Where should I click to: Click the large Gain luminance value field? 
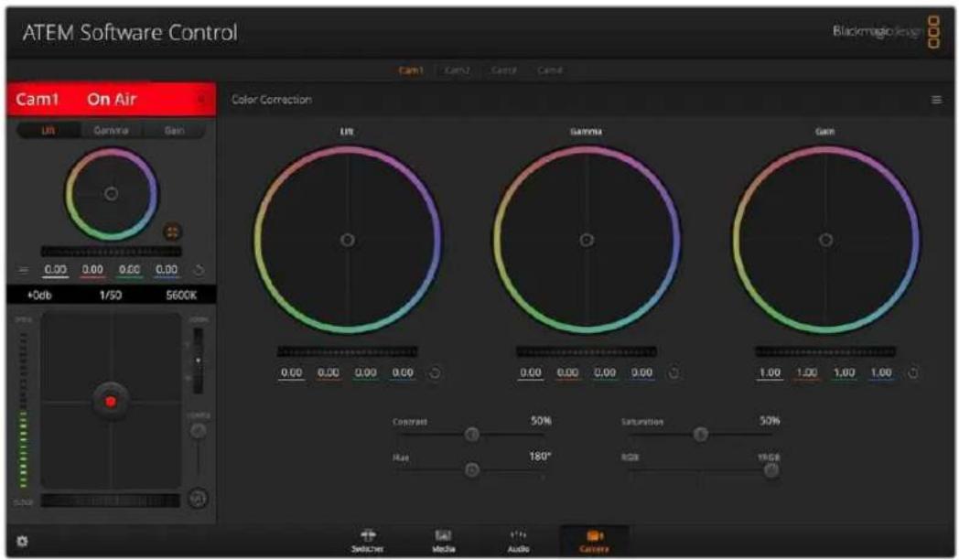770,373
